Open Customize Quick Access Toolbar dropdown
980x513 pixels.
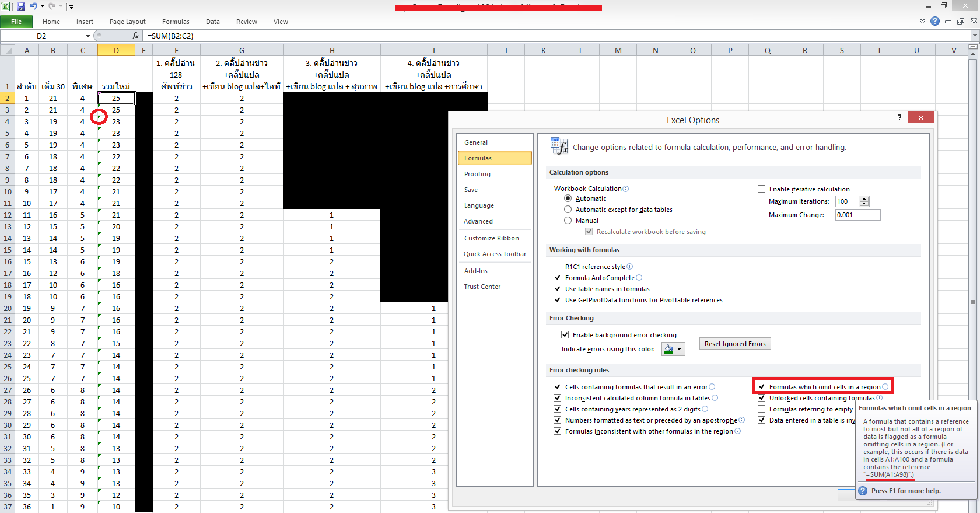coord(71,7)
